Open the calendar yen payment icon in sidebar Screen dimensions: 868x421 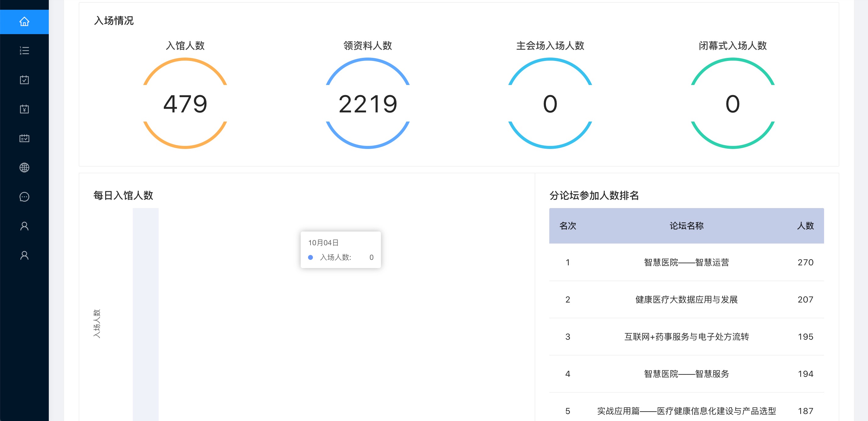pyautogui.click(x=24, y=109)
